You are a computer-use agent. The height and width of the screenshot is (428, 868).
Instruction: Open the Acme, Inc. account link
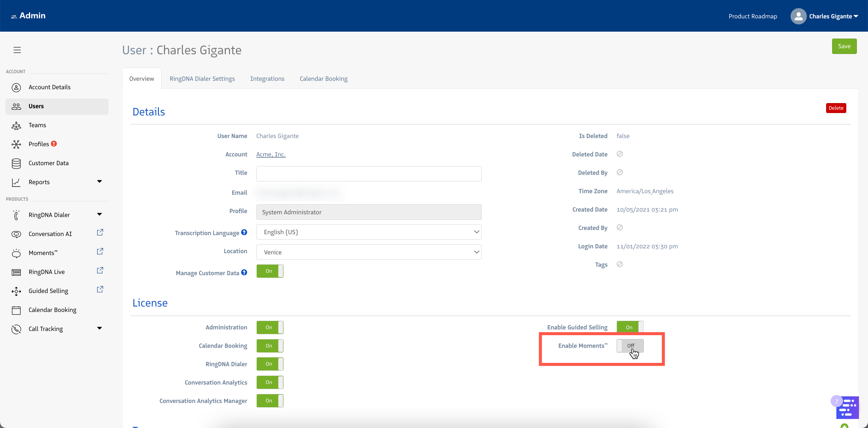(x=271, y=154)
